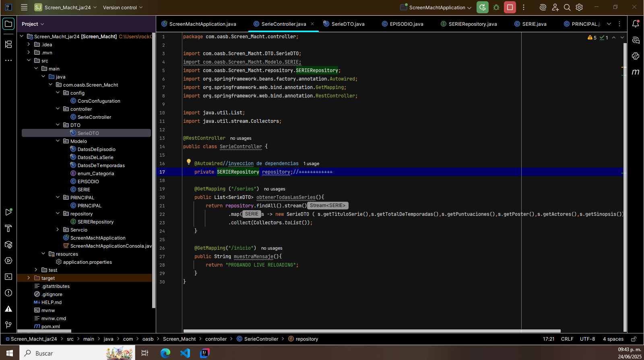Screen dimensions: 644x360
Task: Collapse the Modelo package
Action: pos(58,141)
